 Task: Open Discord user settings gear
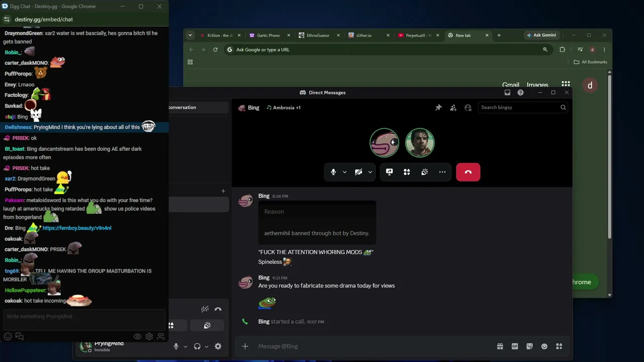coord(218,346)
